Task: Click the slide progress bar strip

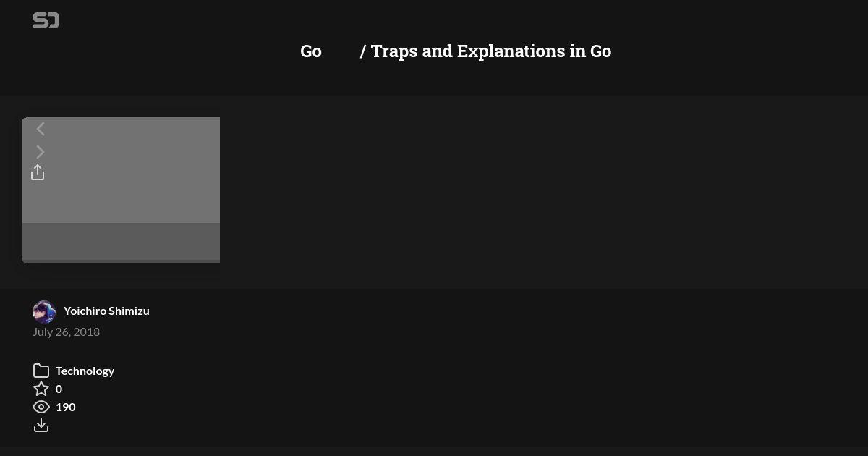Action: click(x=121, y=261)
